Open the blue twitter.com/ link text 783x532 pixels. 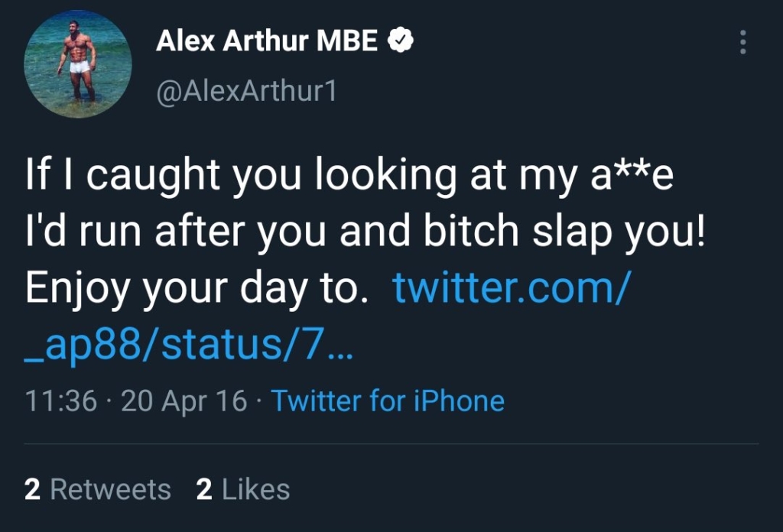pyautogui.click(x=512, y=287)
